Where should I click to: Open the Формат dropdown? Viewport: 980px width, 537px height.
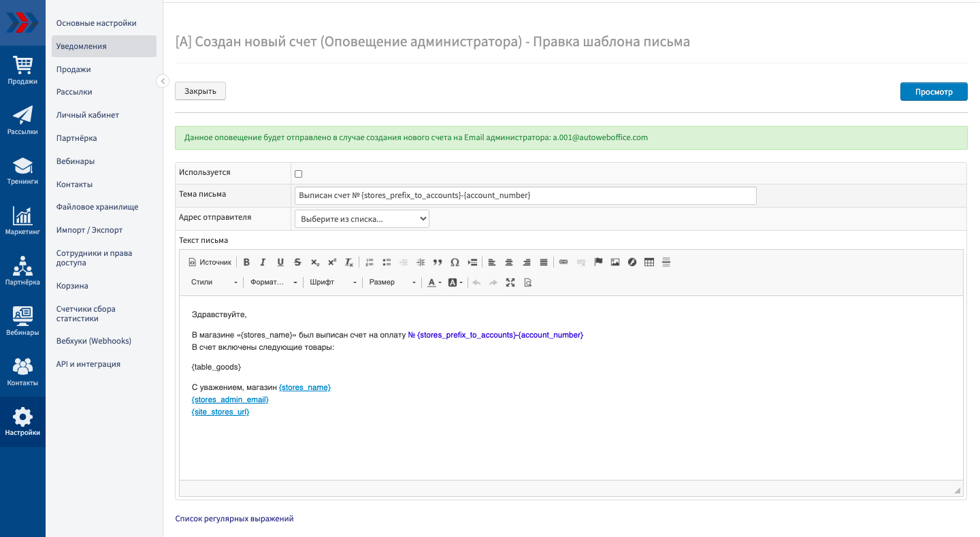click(273, 282)
